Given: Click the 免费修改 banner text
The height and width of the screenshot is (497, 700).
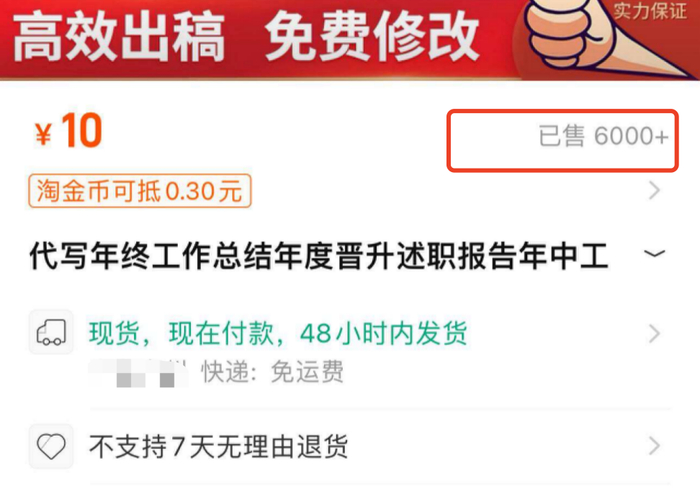Looking at the screenshot, I should pos(372,37).
